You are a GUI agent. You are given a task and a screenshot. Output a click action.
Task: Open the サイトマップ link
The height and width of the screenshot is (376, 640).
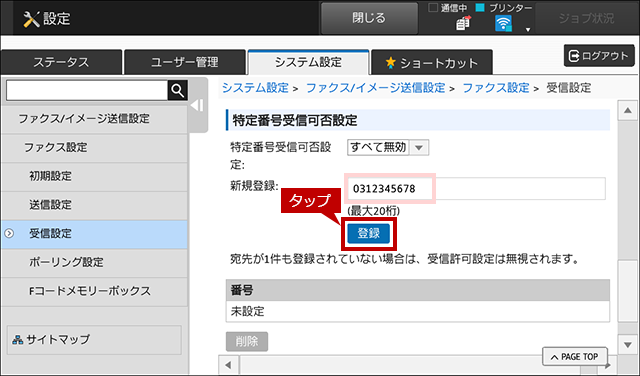click(x=94, y=340)
